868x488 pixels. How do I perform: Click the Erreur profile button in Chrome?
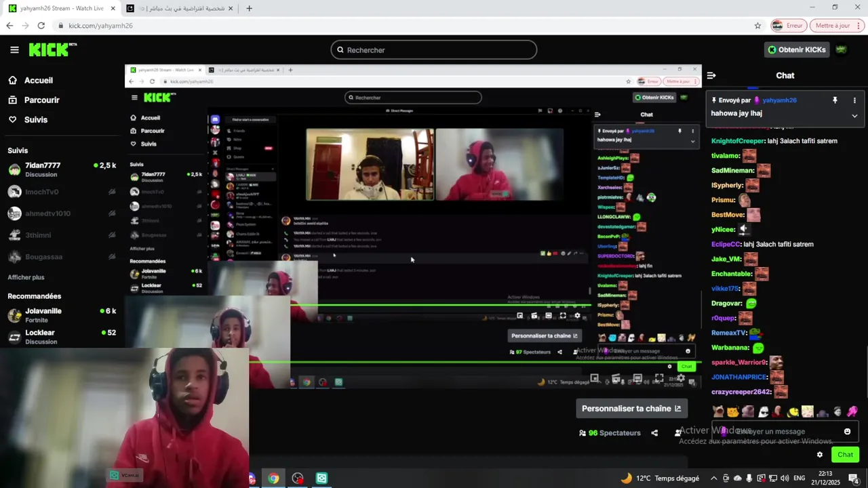pyautogui.click(x=788, y=25)
